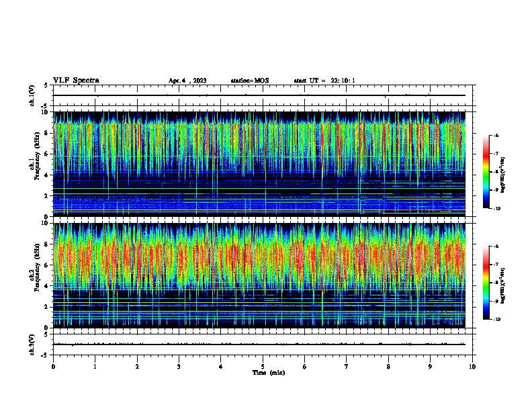
Task: Click the "10" tick on the time axis
Action: point(472,367)
